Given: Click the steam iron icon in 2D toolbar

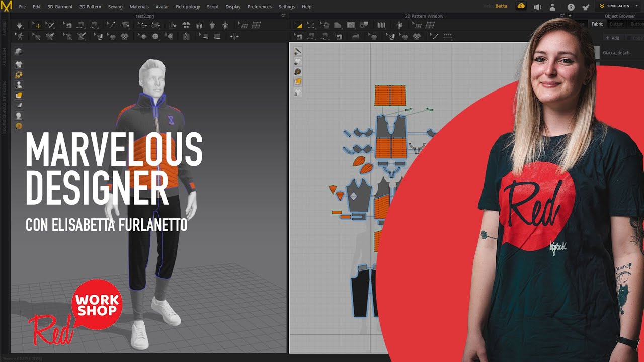Looking at the screenshot, I should coord(356,36).
